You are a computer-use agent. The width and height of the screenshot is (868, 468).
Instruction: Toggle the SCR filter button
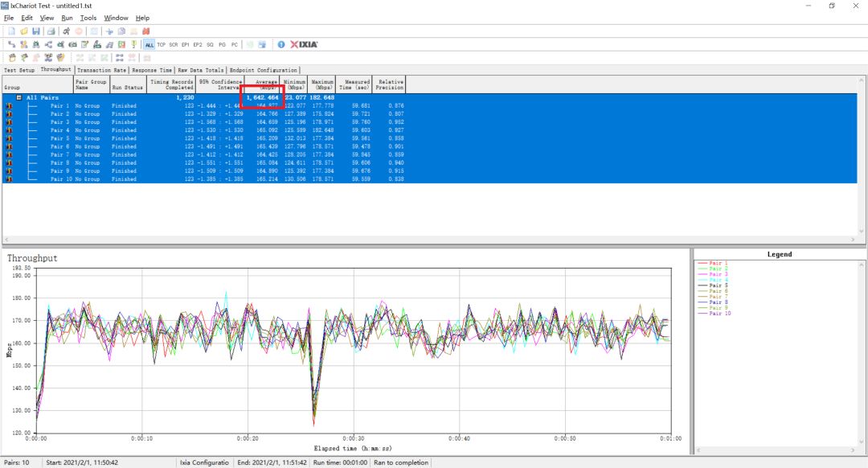click(174, 44)
